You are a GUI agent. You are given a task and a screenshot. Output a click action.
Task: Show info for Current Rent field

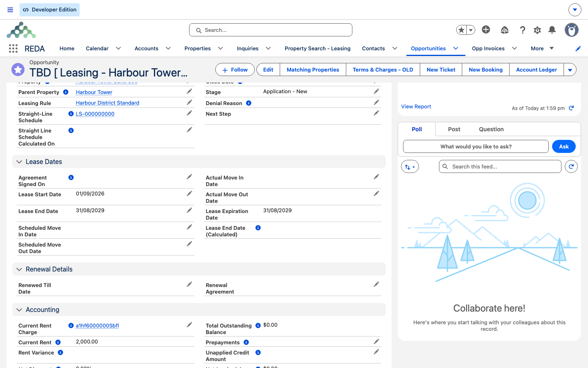58,342
